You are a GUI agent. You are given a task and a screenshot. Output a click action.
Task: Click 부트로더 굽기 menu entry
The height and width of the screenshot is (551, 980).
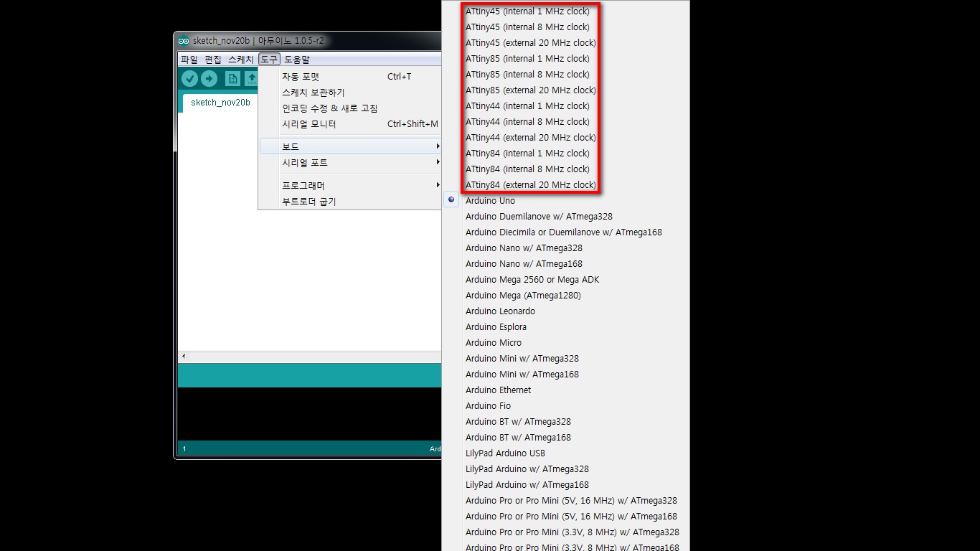point(350,202)
